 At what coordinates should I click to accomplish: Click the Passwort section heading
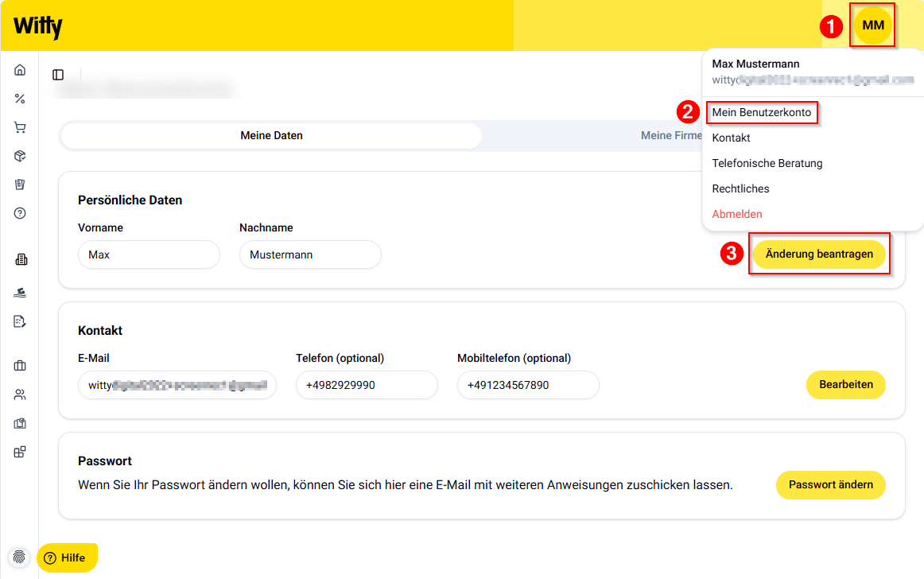pos(104,461)
